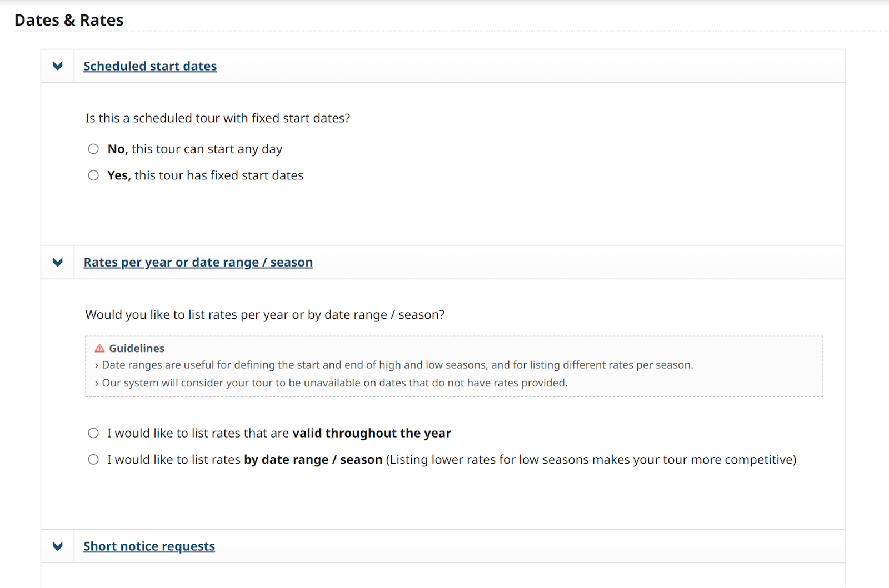This screenshot has width=889, height=588.
Task: Click the 'this tour can start any day' label text
Action: [207, 149]
